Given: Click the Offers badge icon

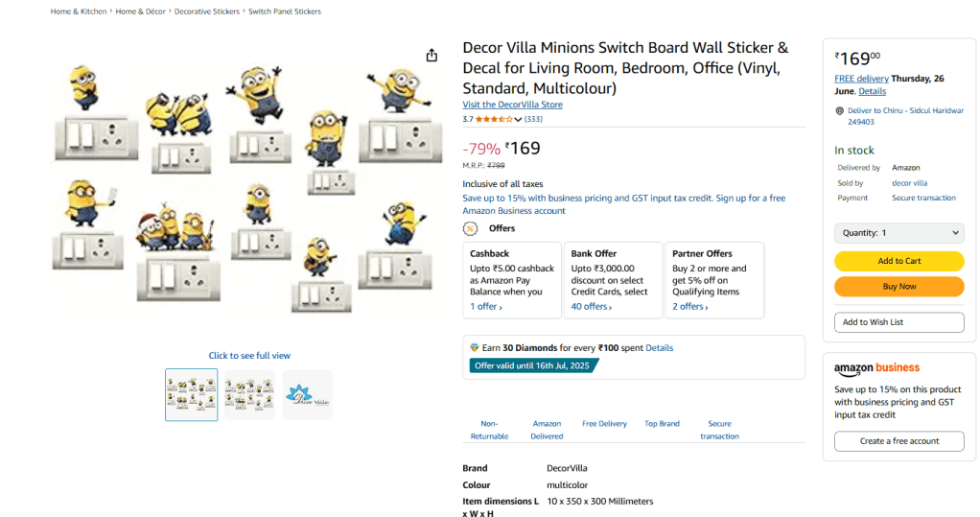Looking at the screenshot, I should pyautogui.click(x=470, y=228).
